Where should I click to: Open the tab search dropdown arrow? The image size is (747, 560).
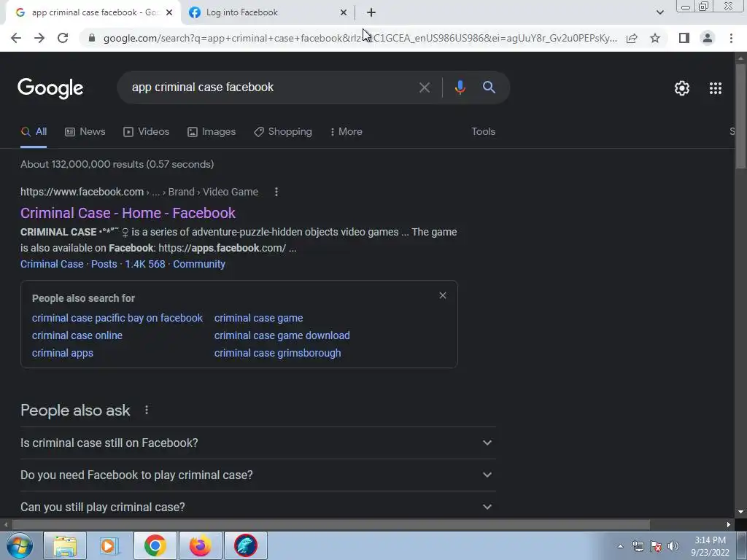pos(659,13)
